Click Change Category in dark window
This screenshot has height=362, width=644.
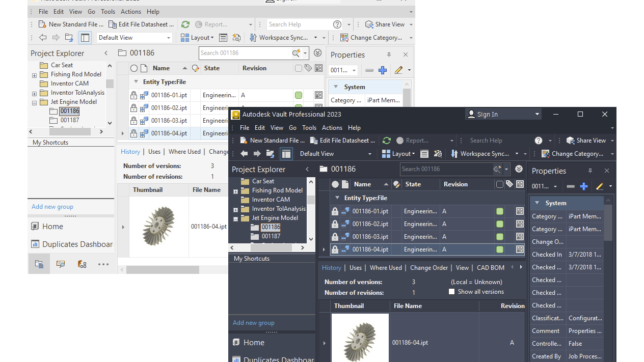tap(572, 154)
